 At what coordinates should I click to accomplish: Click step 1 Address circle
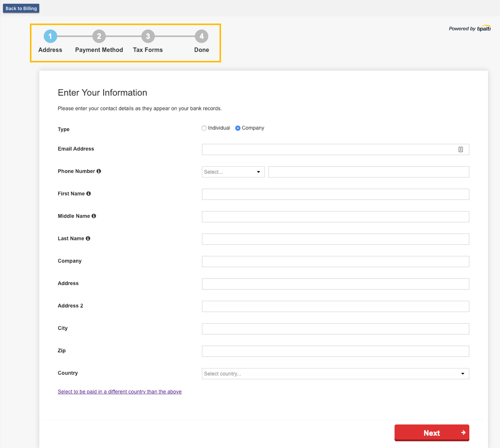click(50, 36)
